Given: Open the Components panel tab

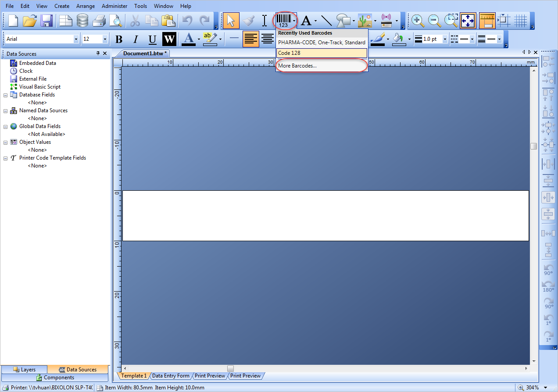Looking at the screenshot, I should (55, 378).
